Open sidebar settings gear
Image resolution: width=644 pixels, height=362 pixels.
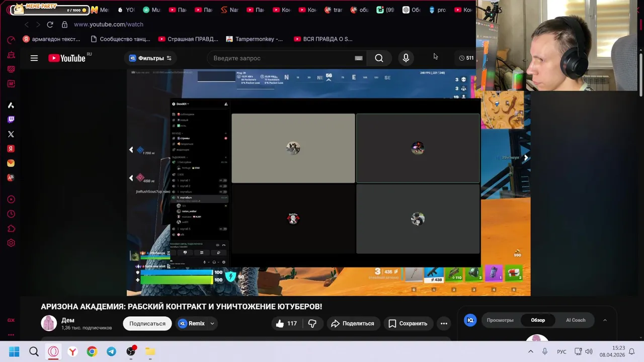[11, 243]
